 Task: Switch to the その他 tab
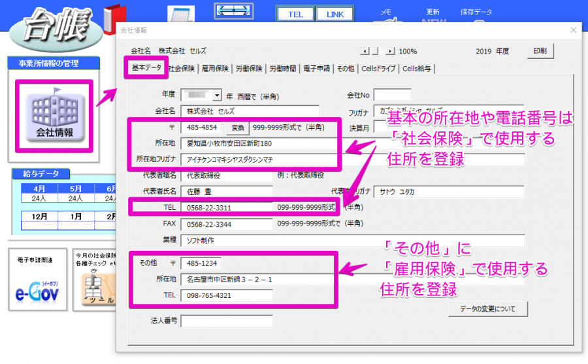pyautogui.click(x=346, y=69)
